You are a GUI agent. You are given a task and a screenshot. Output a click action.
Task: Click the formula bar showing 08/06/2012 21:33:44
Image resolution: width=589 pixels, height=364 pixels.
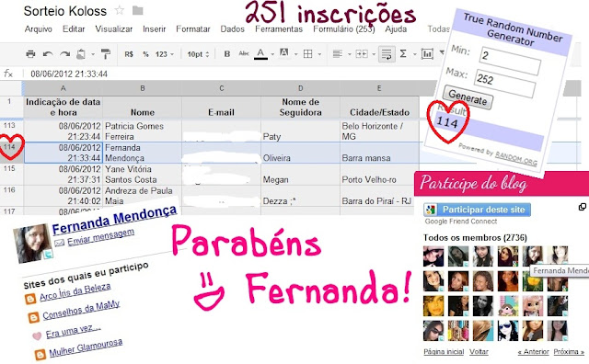(69, 74)
